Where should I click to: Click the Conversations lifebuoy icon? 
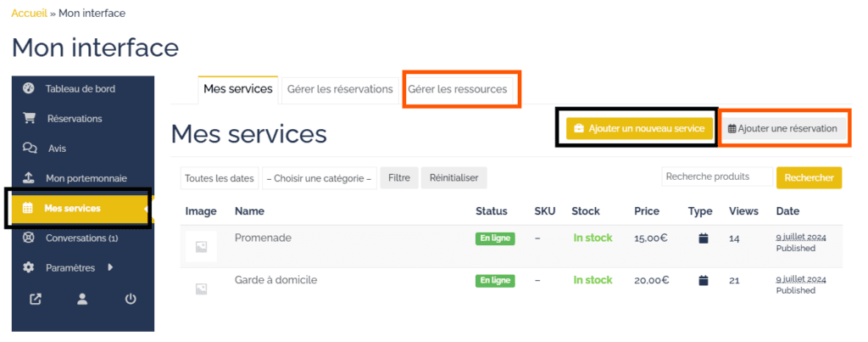(x=29, y=238)
